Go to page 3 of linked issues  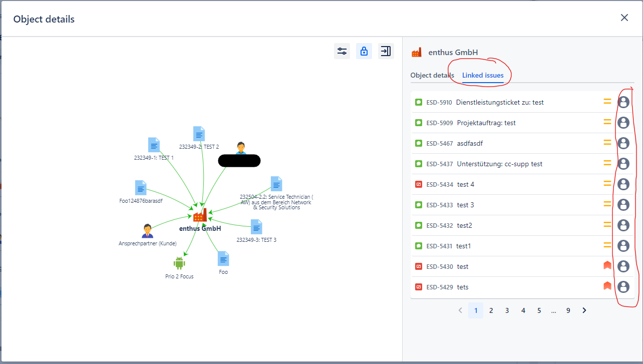507,310
